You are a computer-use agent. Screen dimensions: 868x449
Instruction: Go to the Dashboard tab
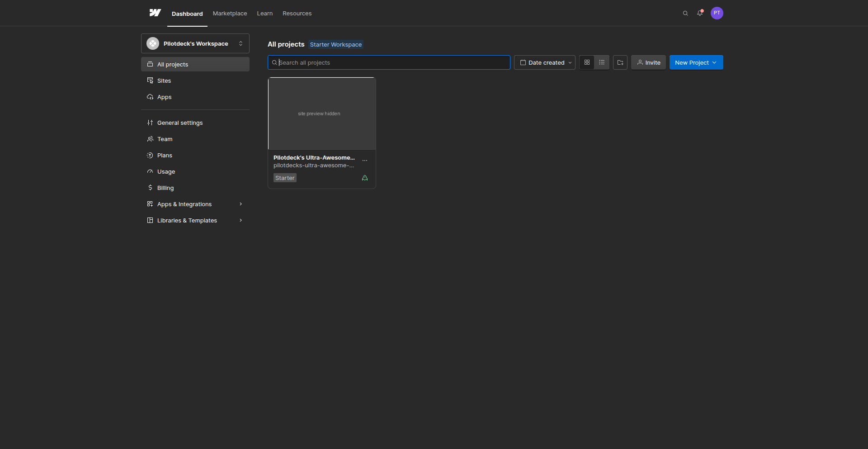(187, 14)
